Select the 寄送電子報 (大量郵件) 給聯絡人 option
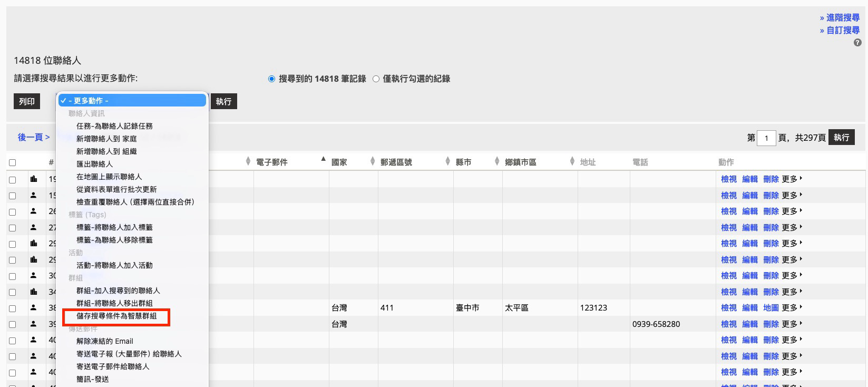This screenshot has height=387, width=868. (129, 354)
